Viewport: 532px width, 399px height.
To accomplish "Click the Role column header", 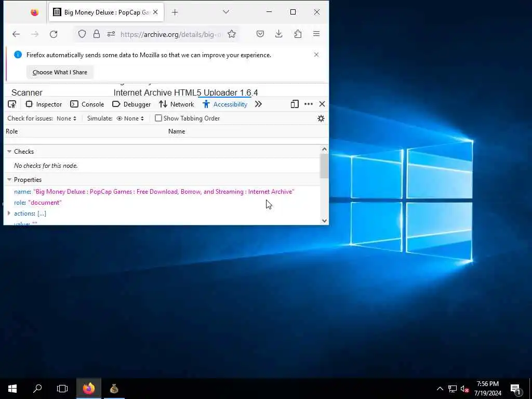I will [x=11, y=131].
